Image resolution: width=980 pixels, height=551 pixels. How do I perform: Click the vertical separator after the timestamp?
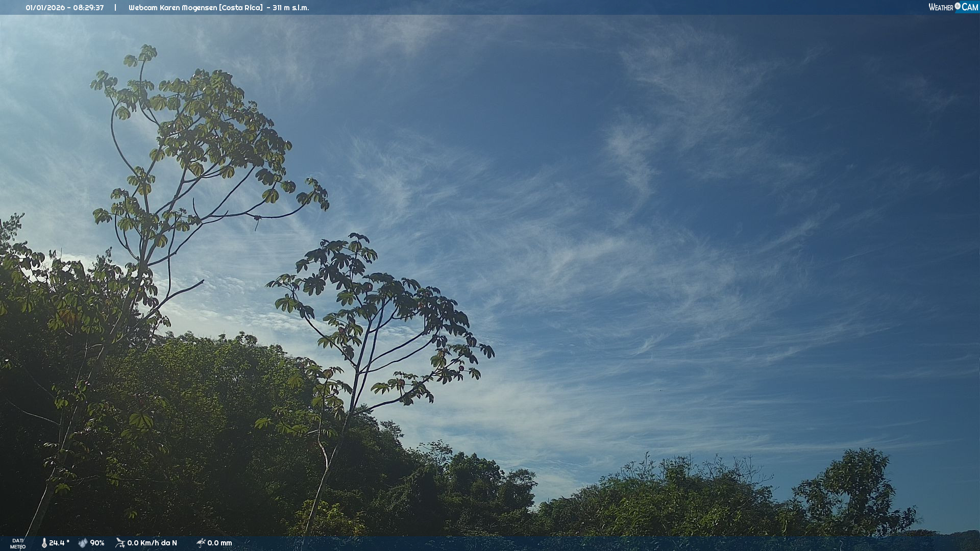115,8
